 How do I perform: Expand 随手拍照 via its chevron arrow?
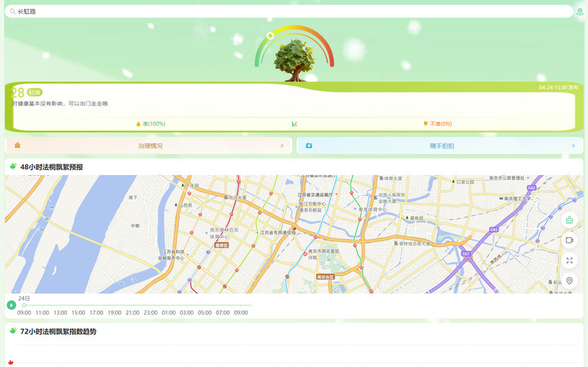point(573,145)
